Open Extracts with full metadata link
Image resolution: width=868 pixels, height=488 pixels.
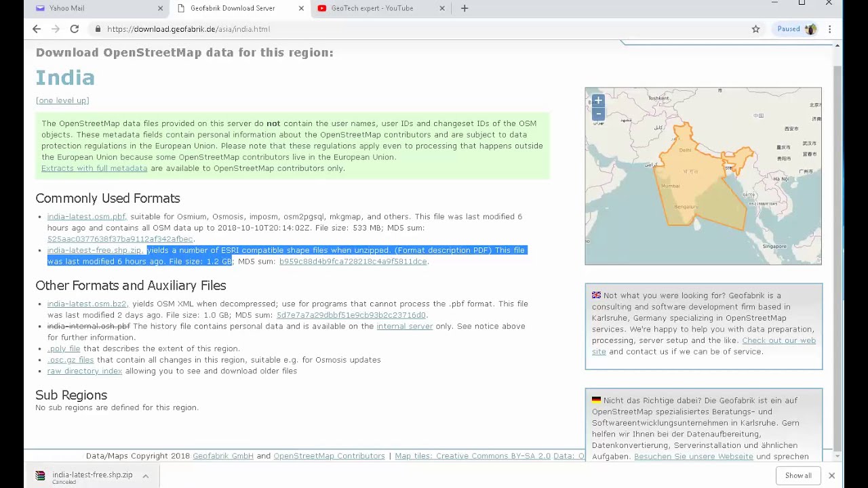coord(94,168)
